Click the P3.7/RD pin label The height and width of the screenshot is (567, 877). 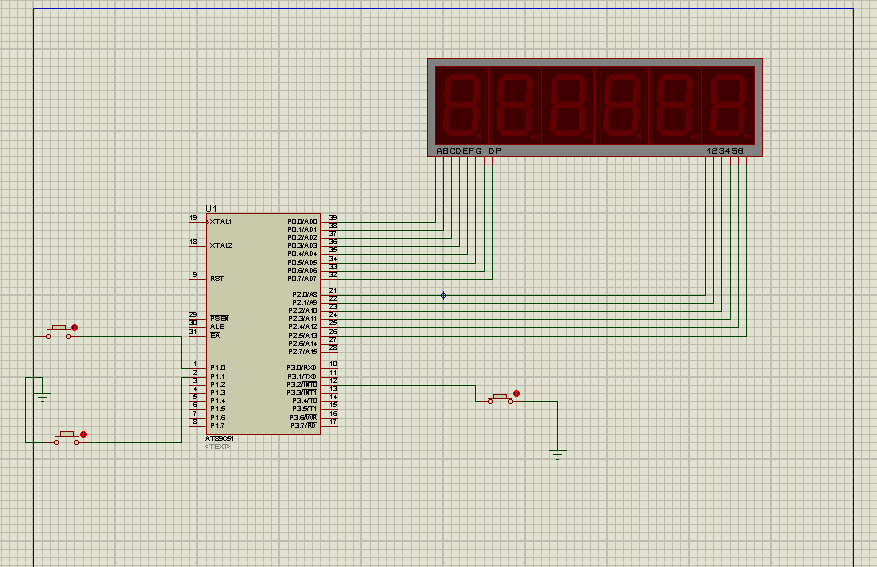pos(304,426)
